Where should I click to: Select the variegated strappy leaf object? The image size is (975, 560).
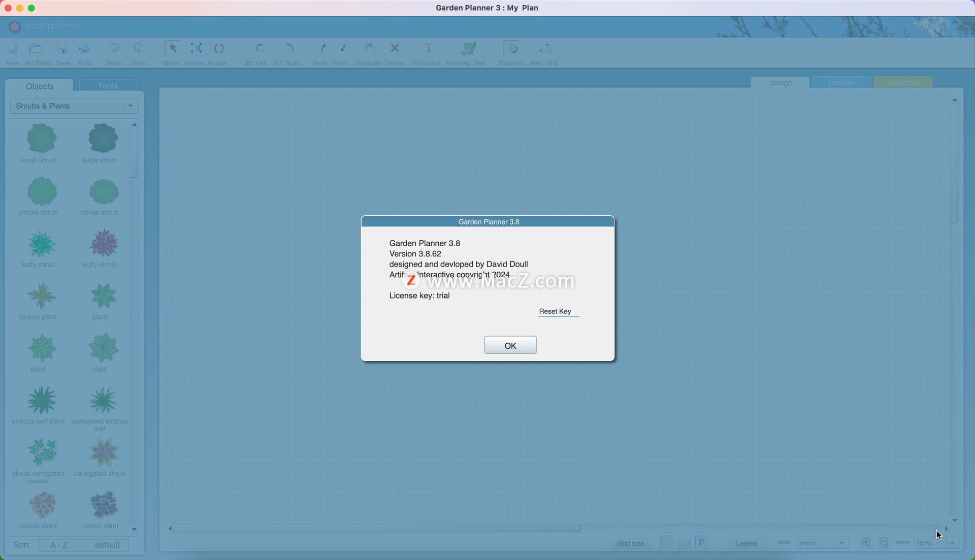pyautogui.click(x=103, y=400)
